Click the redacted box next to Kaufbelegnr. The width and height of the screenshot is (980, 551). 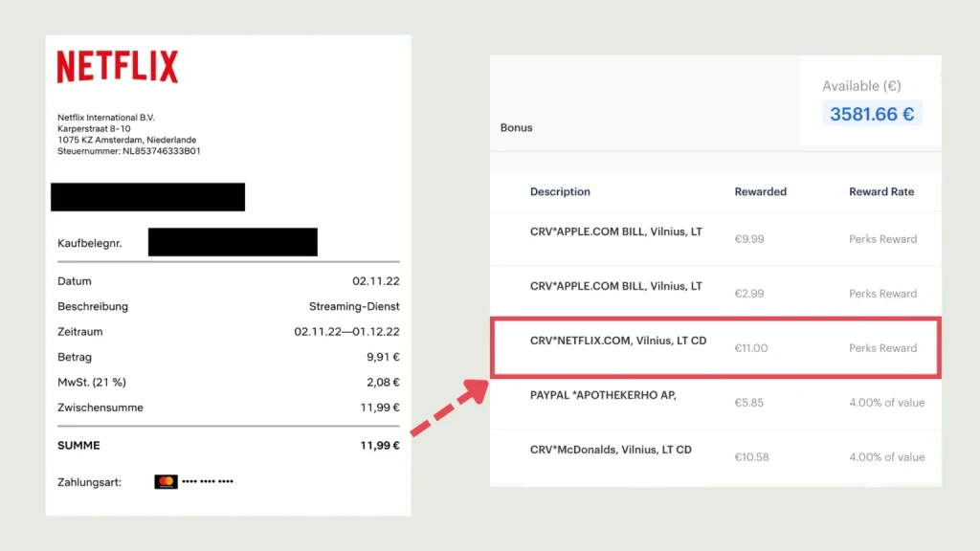click(233, 242)
